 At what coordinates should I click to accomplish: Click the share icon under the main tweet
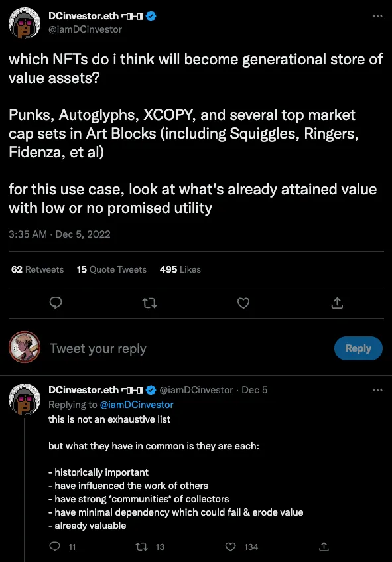pyautogui.click(x=337, y=303)
